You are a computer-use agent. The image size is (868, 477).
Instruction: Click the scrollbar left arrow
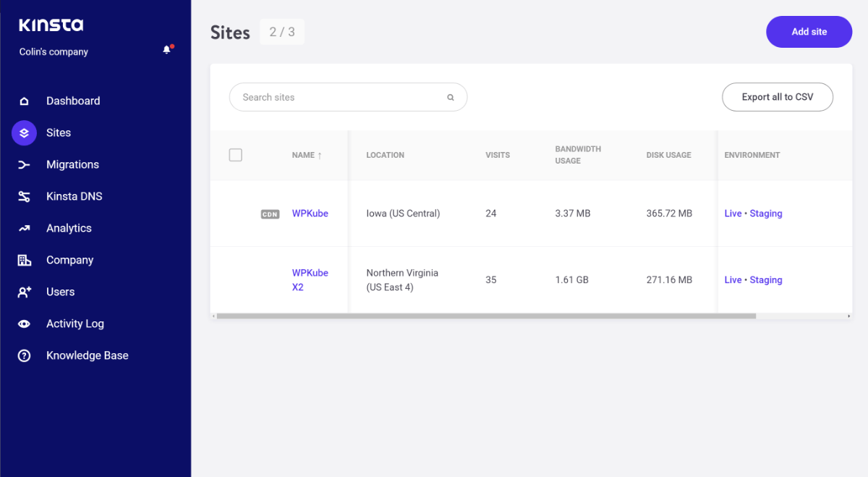click(213, 316)
